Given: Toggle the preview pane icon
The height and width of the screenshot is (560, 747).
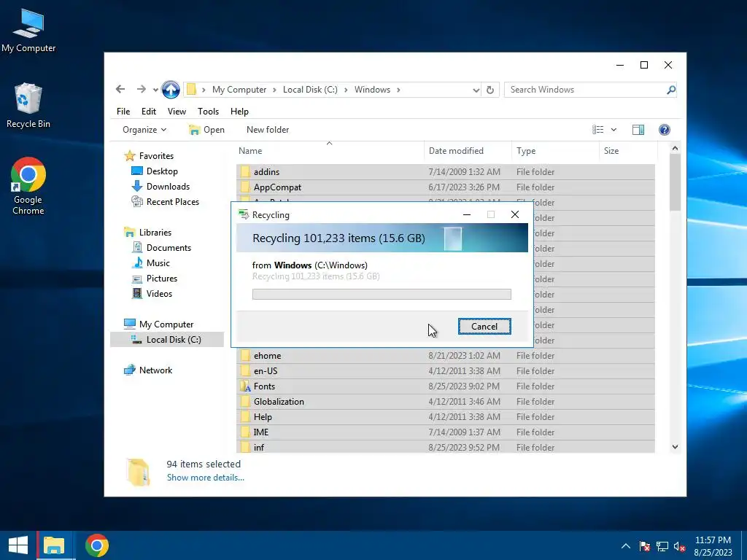Looking at the screenshot, I should 638,130.
